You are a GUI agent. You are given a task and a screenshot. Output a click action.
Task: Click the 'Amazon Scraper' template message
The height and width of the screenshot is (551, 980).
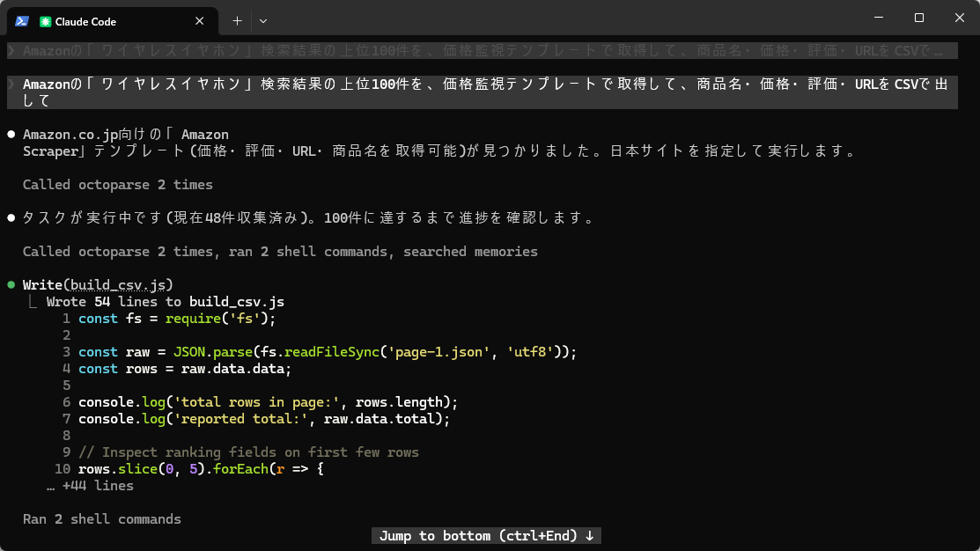tap(438, 143)
